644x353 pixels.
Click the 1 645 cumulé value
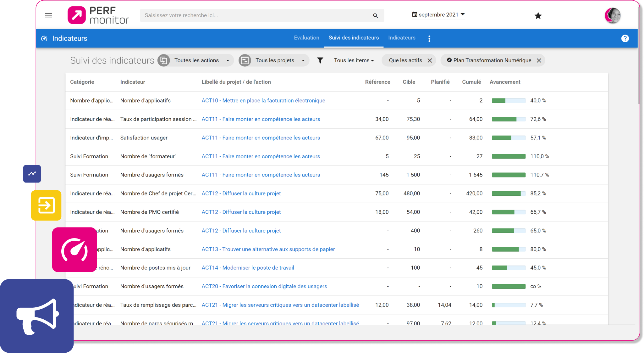[x=476, y=175]
